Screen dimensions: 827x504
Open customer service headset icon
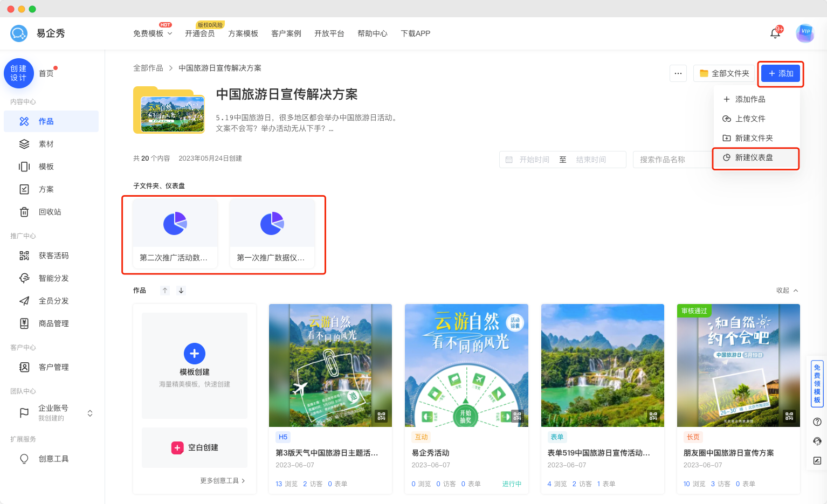pyautogui.click(x=817, y=441)
